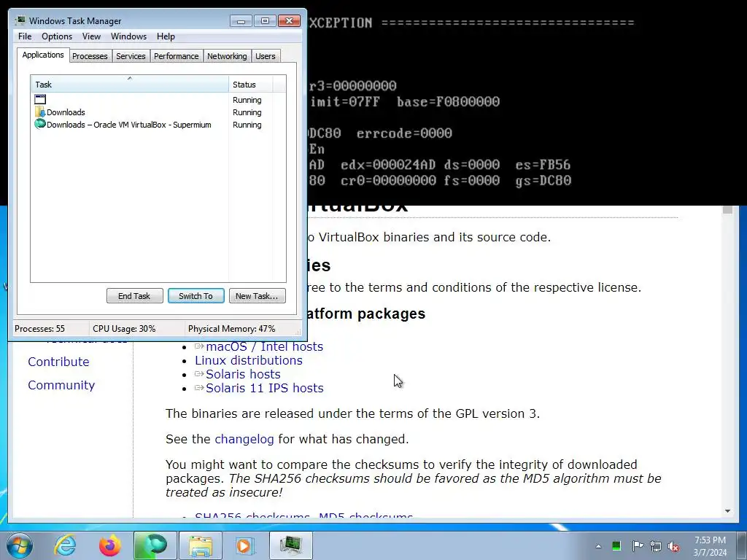Open Windows Explorer folder taskbar icon
The height and width of the screenshot is (560, 747).
[200, 545]
